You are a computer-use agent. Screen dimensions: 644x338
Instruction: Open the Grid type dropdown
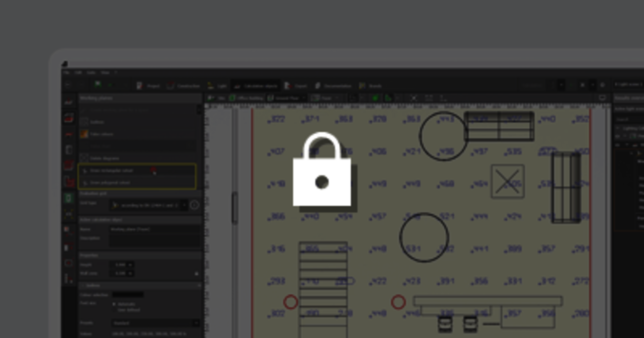148,205
